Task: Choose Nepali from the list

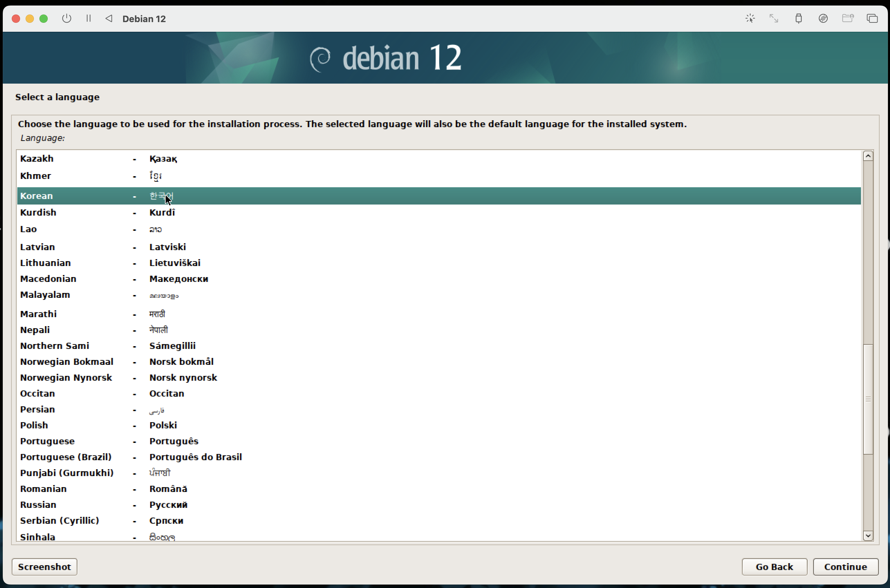Action: pos(439,330)
